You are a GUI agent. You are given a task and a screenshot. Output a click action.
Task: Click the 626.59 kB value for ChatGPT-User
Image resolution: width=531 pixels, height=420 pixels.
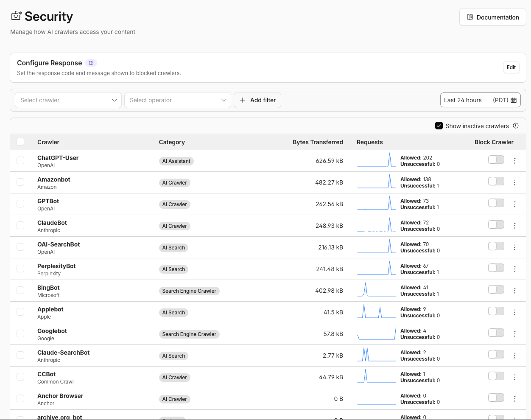tap(330, 161)
